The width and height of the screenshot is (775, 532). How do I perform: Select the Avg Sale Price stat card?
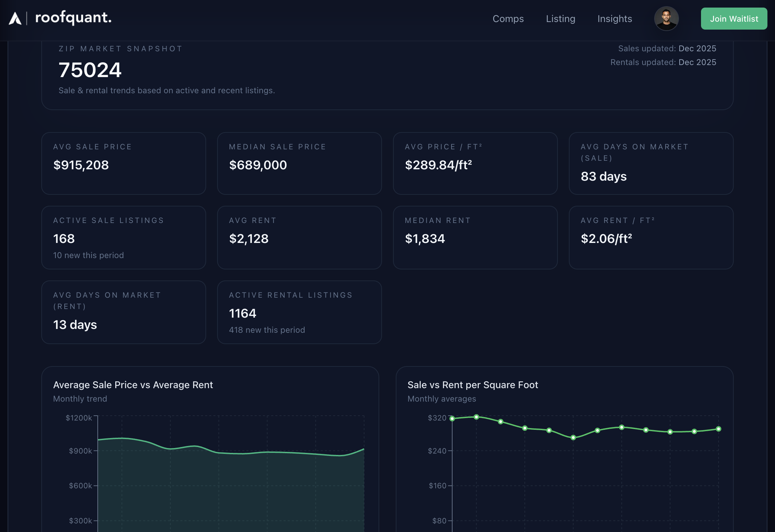123,163
